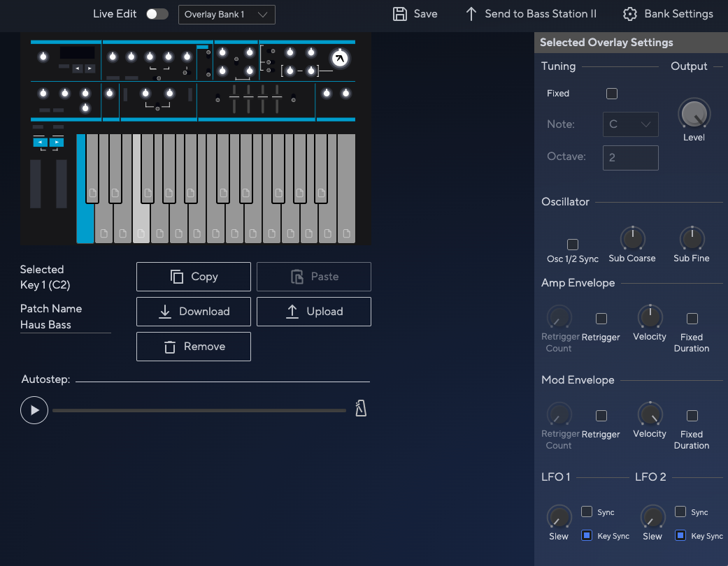This screenshot has height=566, width=728.
Task: Click Amp Envelope Retrigger Count knob
Action: click(x=559, y=317)
